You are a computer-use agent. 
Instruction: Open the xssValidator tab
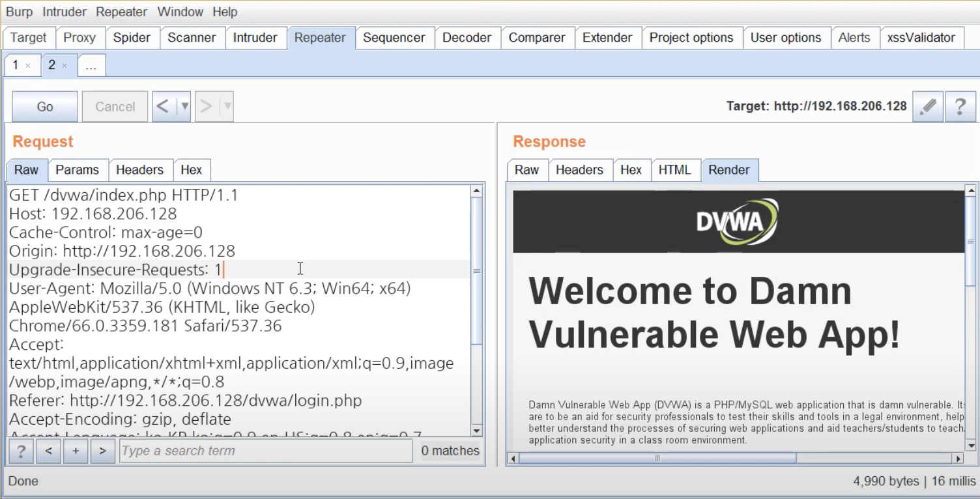[x=921, y=38]
